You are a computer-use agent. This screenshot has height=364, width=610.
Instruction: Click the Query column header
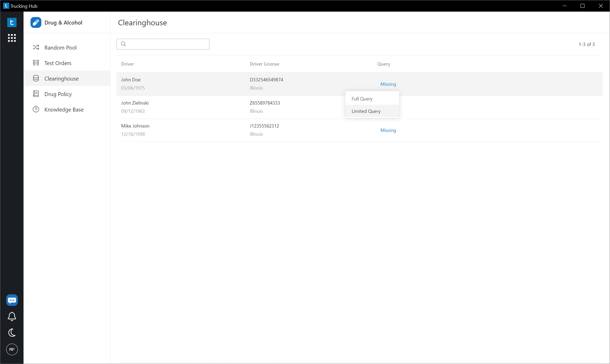pos(384,64)
